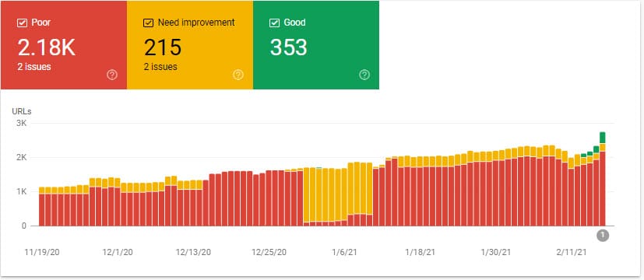Open the 2 issues link under Poor

[x=34, y=66]
